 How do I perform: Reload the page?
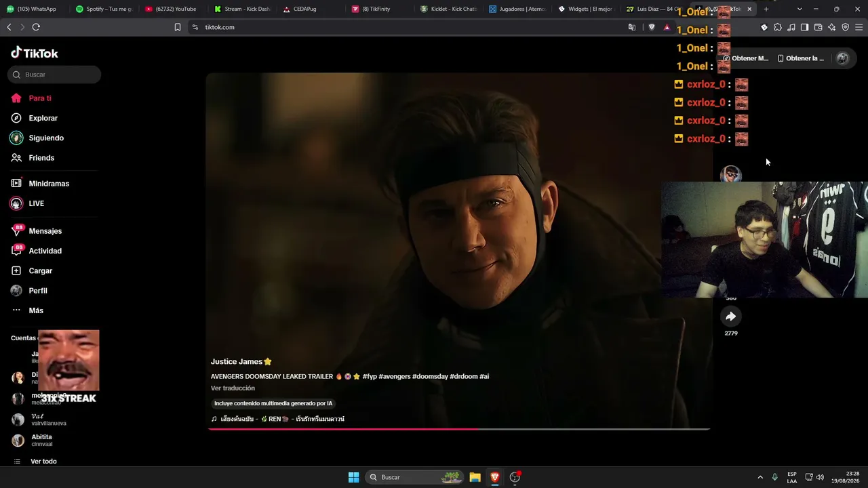point(36,27)
